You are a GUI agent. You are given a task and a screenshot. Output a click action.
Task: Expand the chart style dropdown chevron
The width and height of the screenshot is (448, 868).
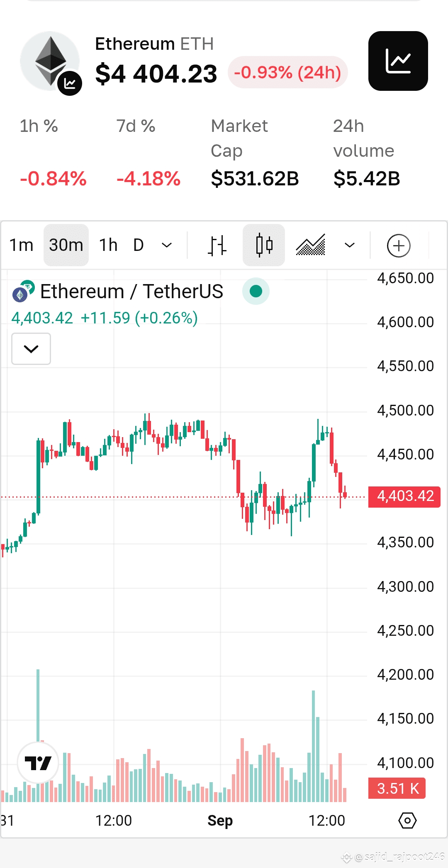click(x=350, y=245)
